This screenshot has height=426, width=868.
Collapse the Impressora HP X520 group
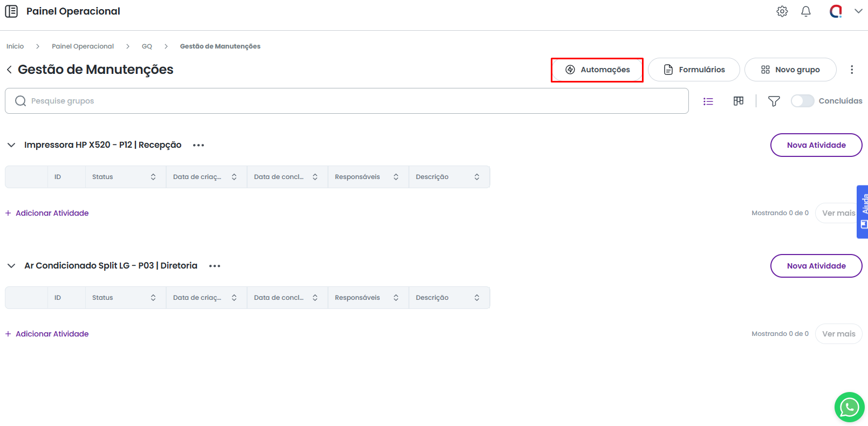coord(11,145)
